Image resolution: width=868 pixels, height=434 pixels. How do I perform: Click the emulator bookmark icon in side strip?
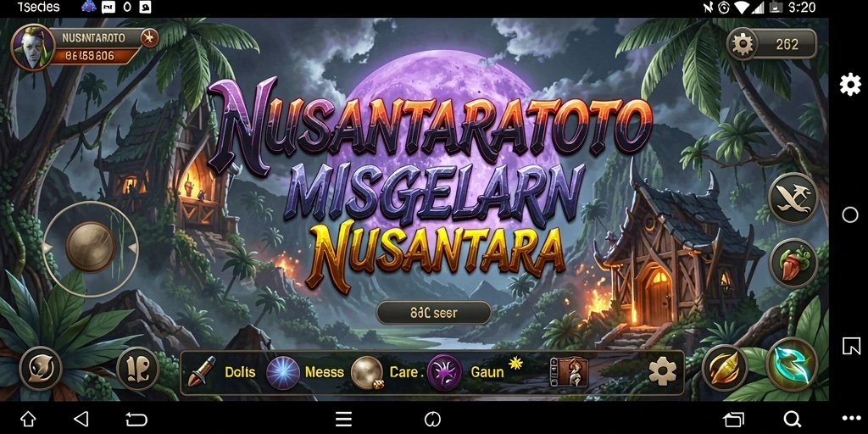[x=851, y=346]
